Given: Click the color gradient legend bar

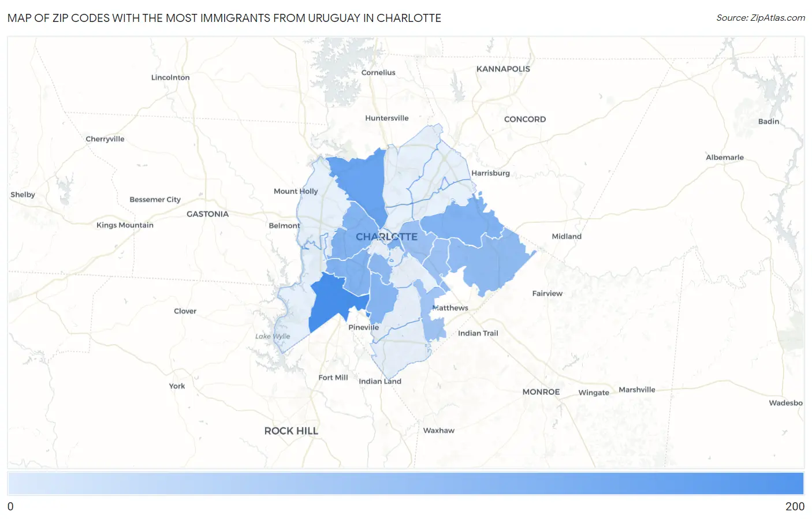Looking at the screenshot, I should [405, 483].
